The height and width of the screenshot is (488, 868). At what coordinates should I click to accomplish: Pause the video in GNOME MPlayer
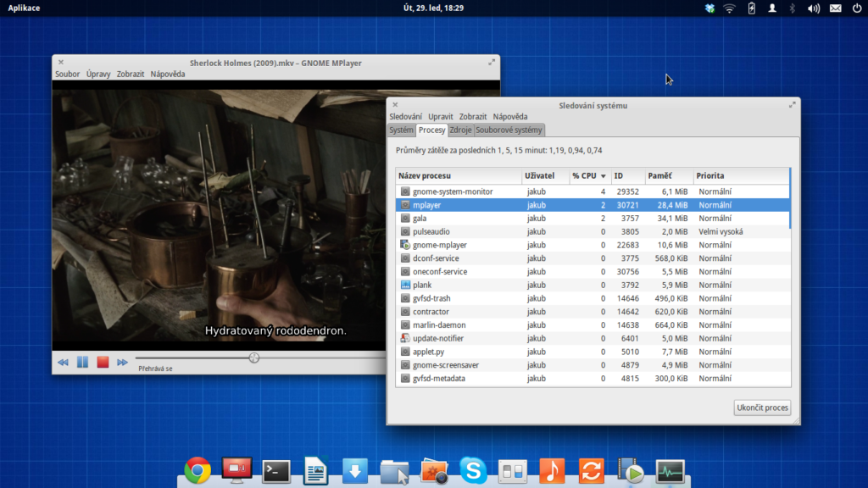click(82, 362)
